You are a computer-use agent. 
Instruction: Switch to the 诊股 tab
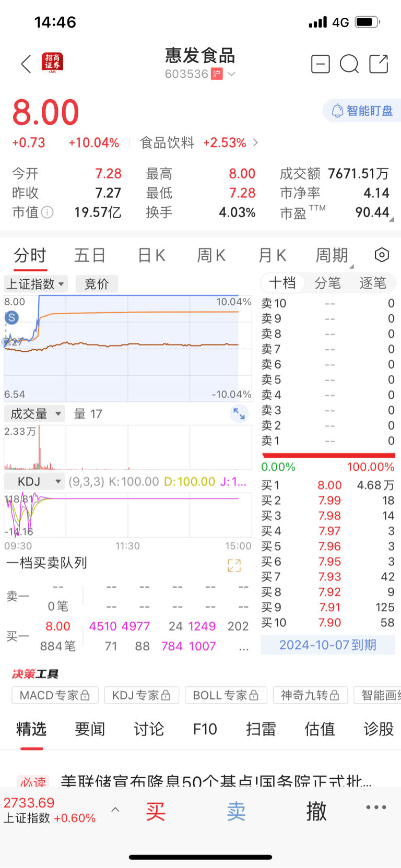click(379, 729)
